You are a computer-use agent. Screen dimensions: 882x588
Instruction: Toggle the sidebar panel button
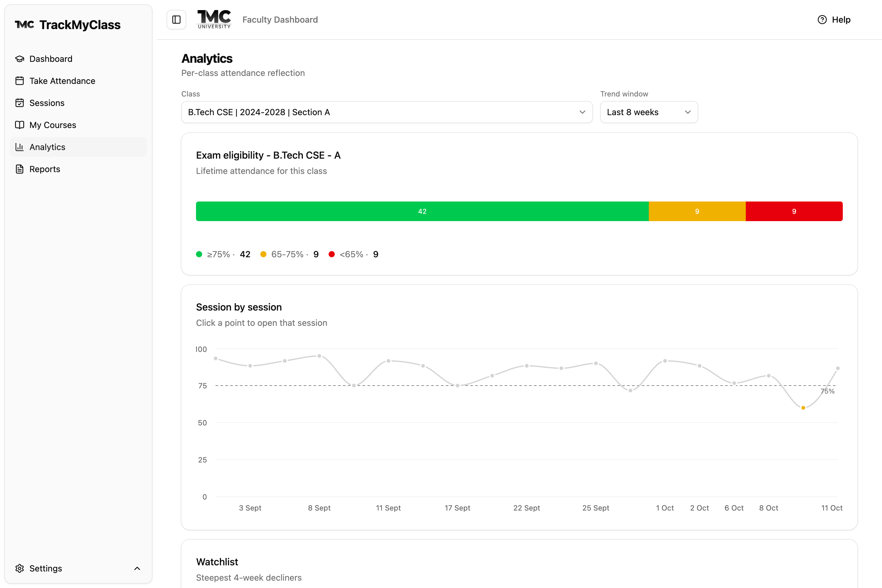tap(176, 20)
